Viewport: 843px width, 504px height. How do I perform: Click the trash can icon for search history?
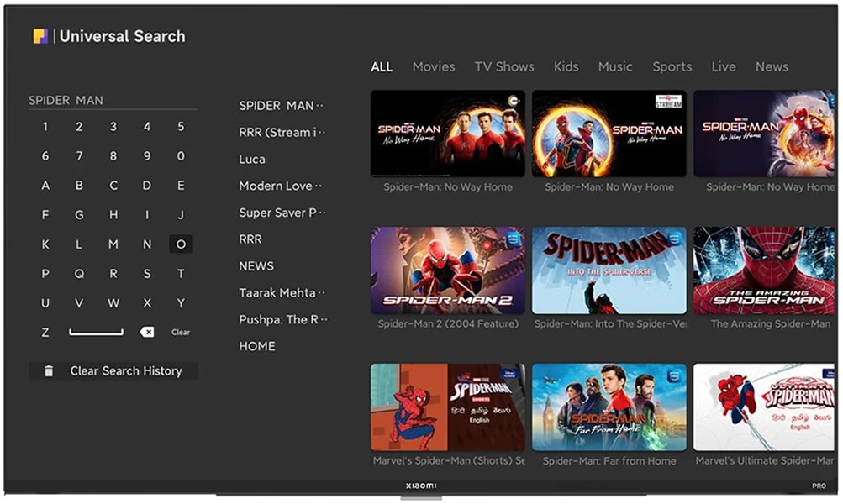(49, 370)
